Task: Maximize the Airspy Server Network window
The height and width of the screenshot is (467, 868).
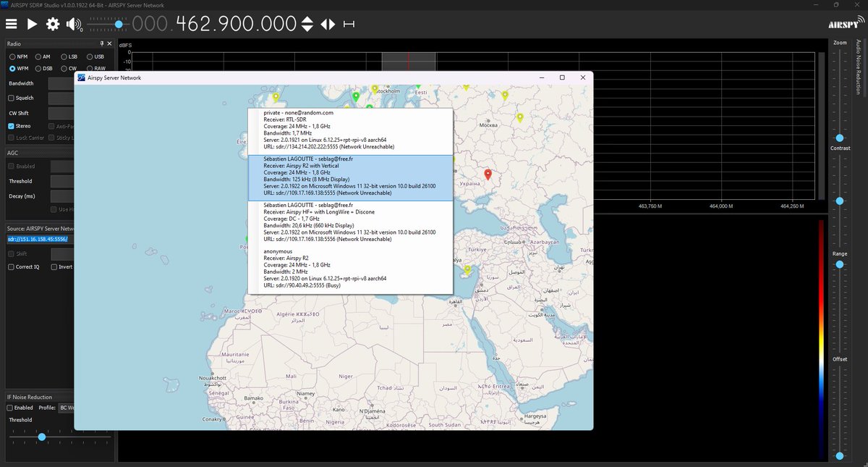Action: point(562,77)
